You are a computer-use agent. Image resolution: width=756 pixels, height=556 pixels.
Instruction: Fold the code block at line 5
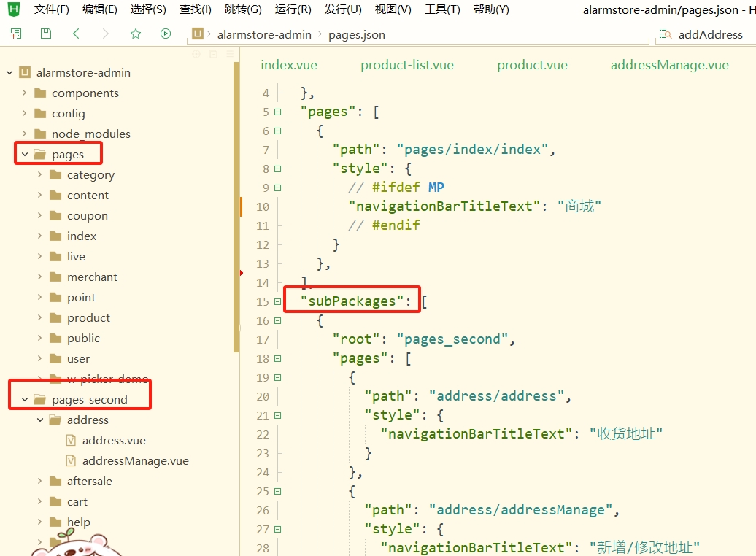(278, 112)
